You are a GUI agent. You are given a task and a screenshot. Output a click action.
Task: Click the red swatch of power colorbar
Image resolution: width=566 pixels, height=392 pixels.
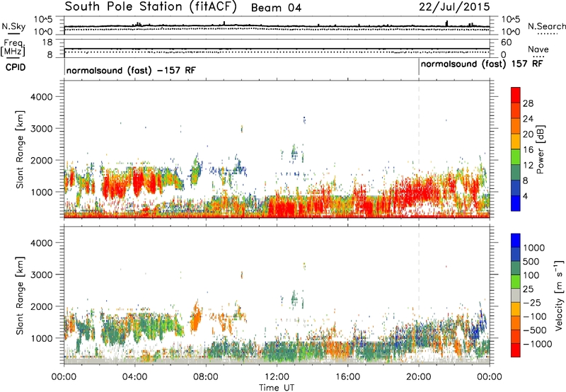click(516, 95)
